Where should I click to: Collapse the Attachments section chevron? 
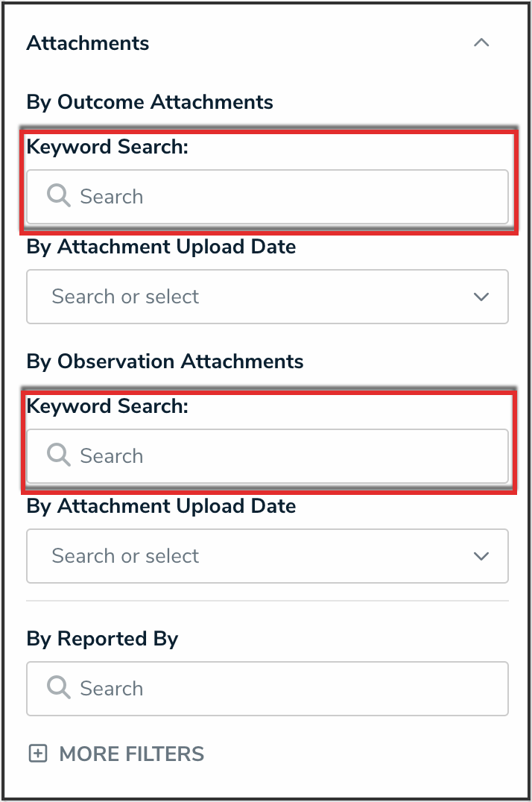(481, 43)
